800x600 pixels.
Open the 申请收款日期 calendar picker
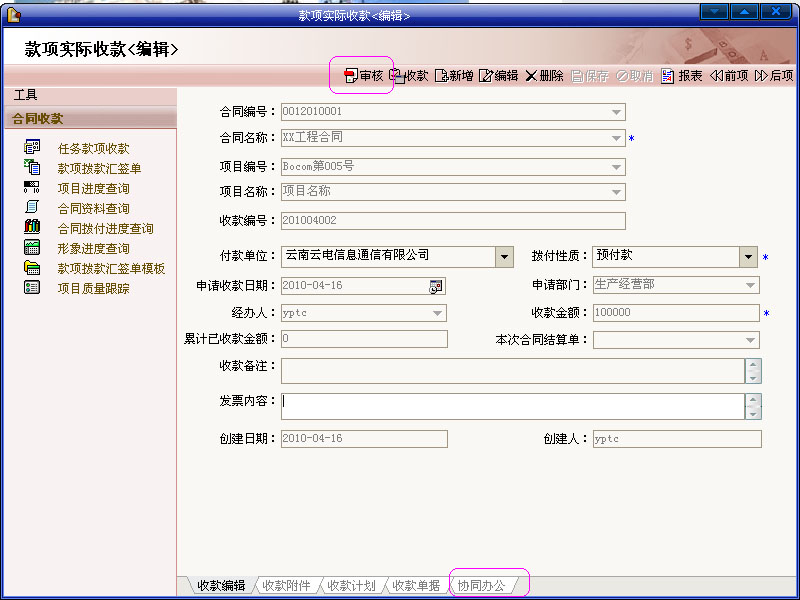tap(436, 286)
